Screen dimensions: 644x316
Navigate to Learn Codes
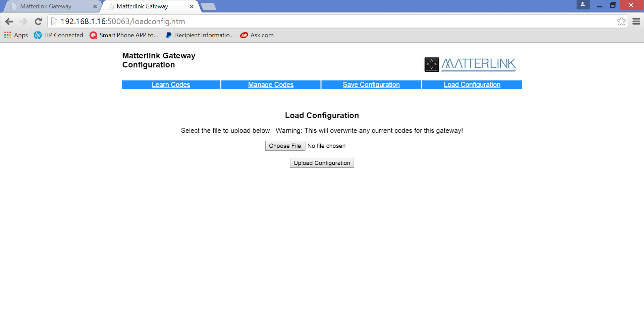point(171,85)
